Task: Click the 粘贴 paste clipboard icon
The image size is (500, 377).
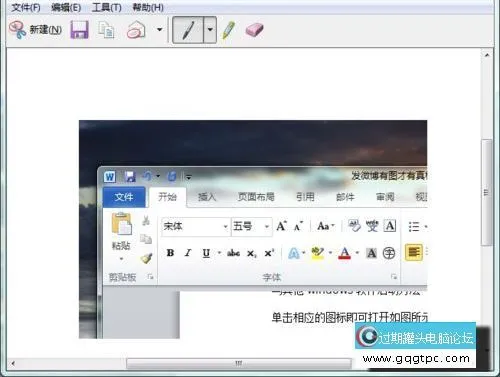Action: (x=121, y=223)
